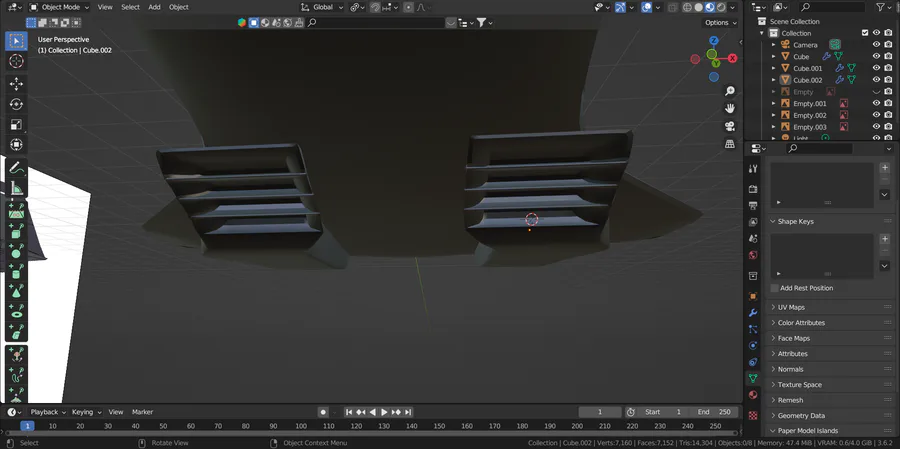Open the timeline Keying popover

tap(86, 412)
